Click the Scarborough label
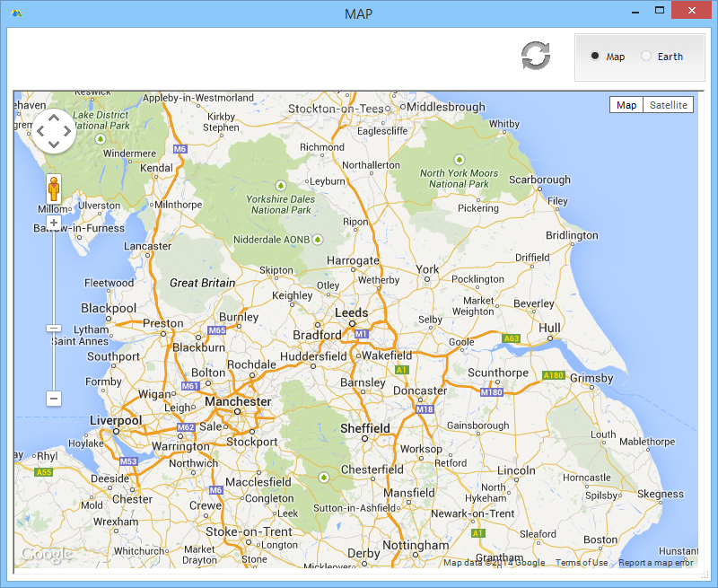This screenshot has height=588, width=718. [x=540, y=180]
